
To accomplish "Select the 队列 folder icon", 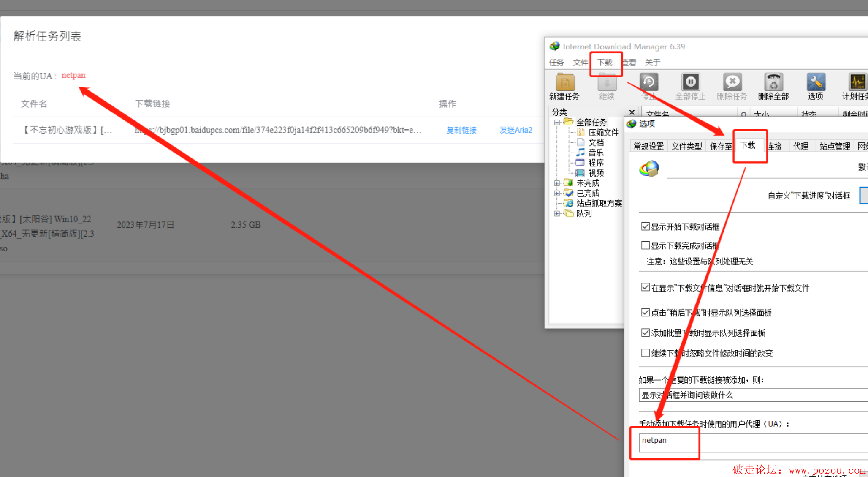I will click(569, 213).
